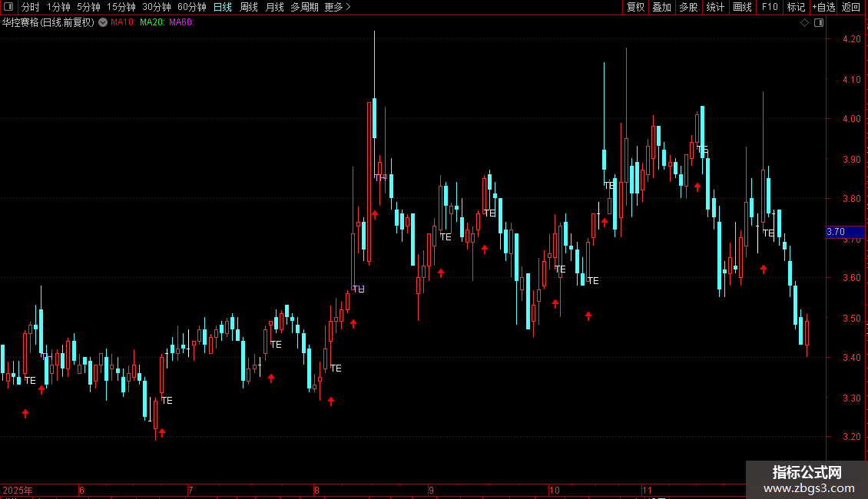Switch to 月线 monthly chart
The width and height of the screenshot is (868, 499).
click(x=274, y=7)
